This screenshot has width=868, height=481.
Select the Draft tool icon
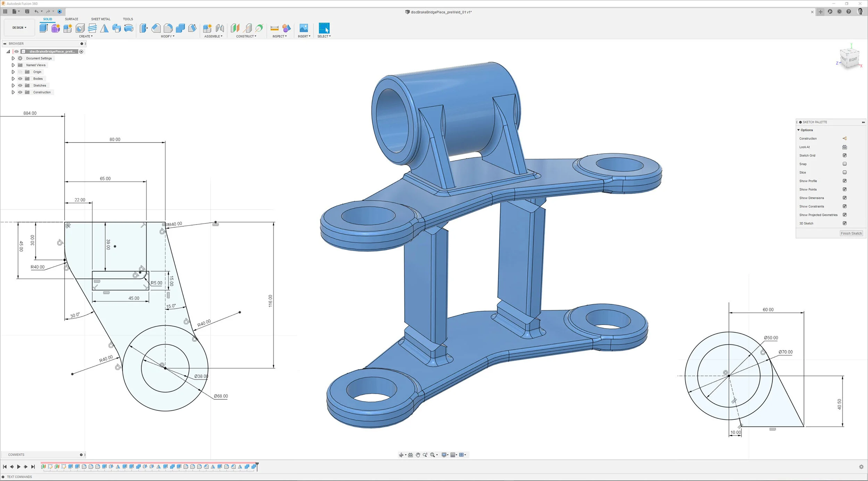tap(192, 28)
